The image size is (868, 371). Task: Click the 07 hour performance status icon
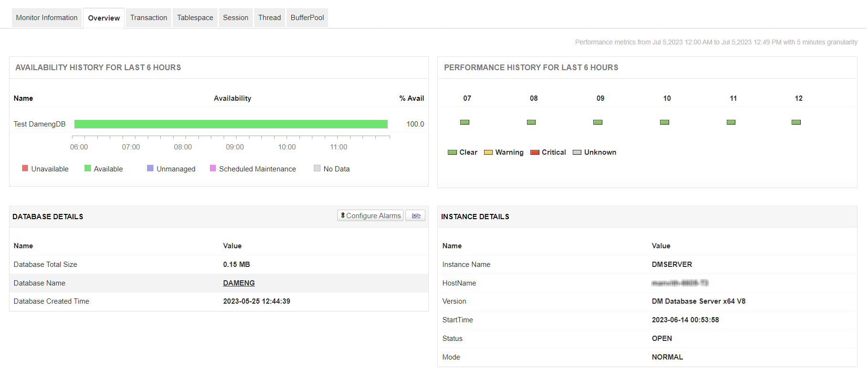pos(465,122)
